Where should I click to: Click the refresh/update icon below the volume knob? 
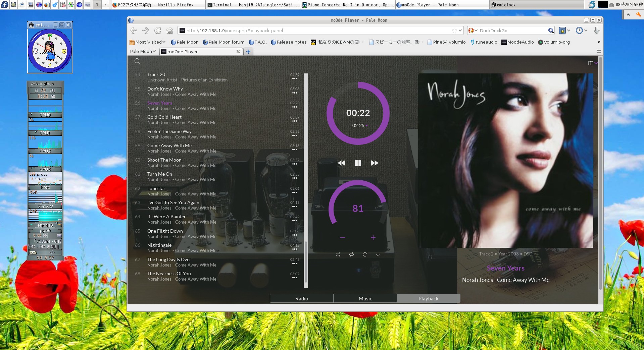[364, 254]
